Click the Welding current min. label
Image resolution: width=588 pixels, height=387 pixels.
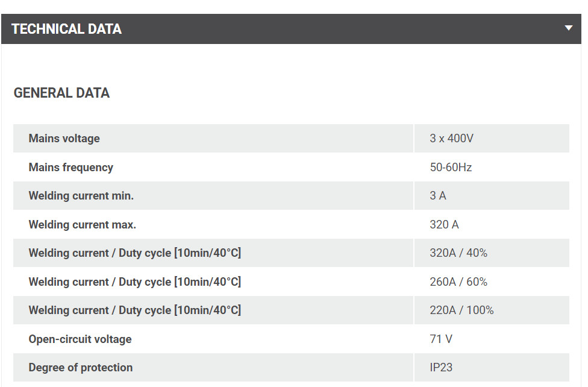point(81,196)
